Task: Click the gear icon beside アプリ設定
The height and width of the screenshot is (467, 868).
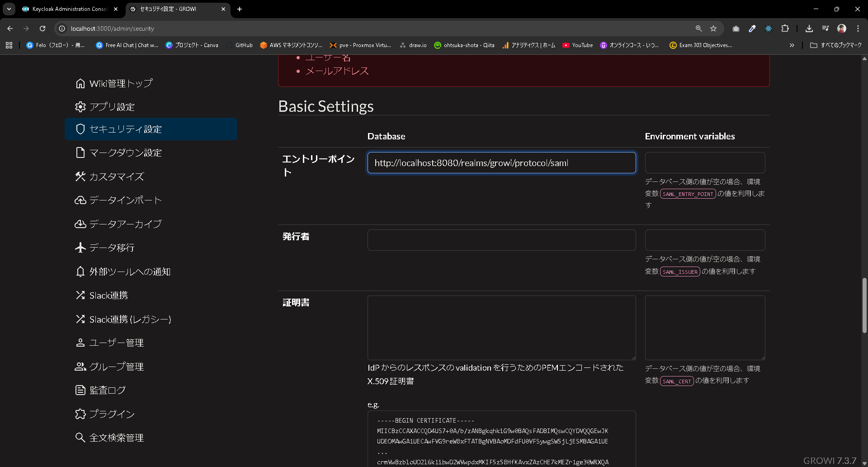Action: [80, 107]
